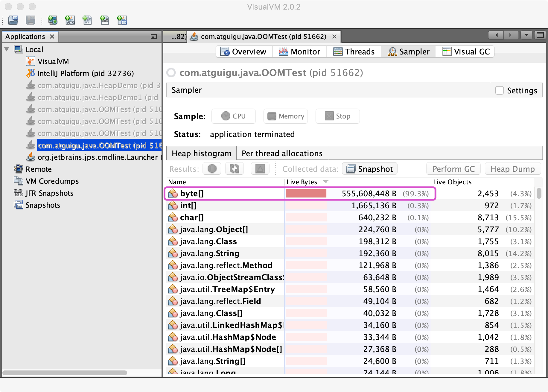Select IntelliJ Platform in Applications tree
This screenshot has width=548, height=392.
tap(86, 73)
